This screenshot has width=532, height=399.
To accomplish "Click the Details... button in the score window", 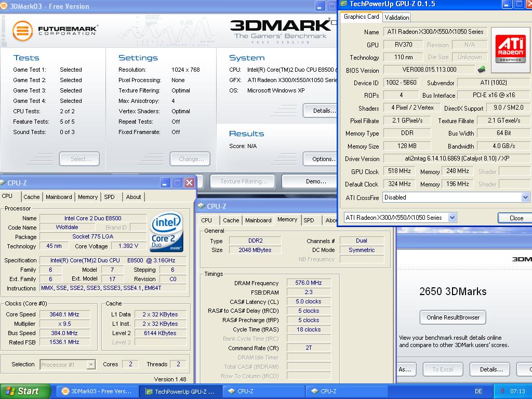I will [x=490, y=369].
